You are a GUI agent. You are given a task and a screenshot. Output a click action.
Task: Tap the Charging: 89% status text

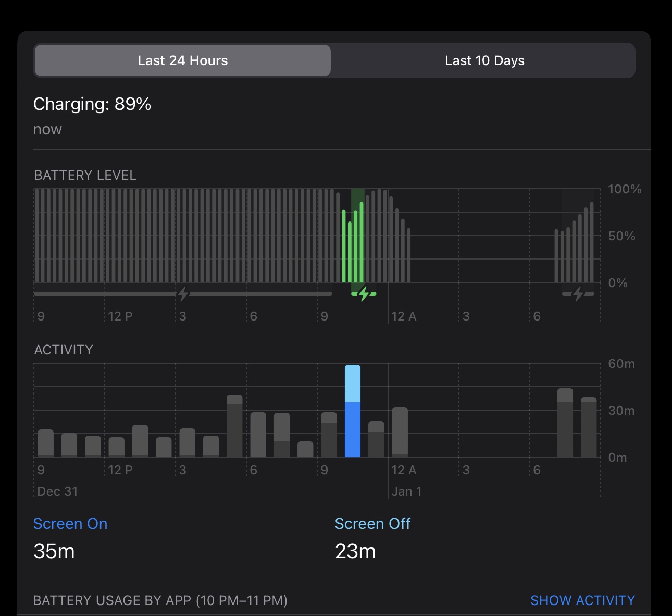point(92,104)
